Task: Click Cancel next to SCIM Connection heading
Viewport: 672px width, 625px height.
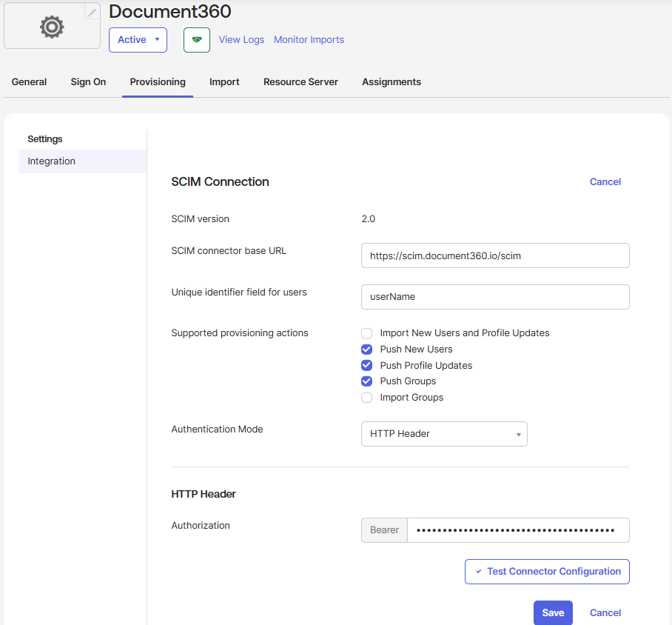Action: 605,182
